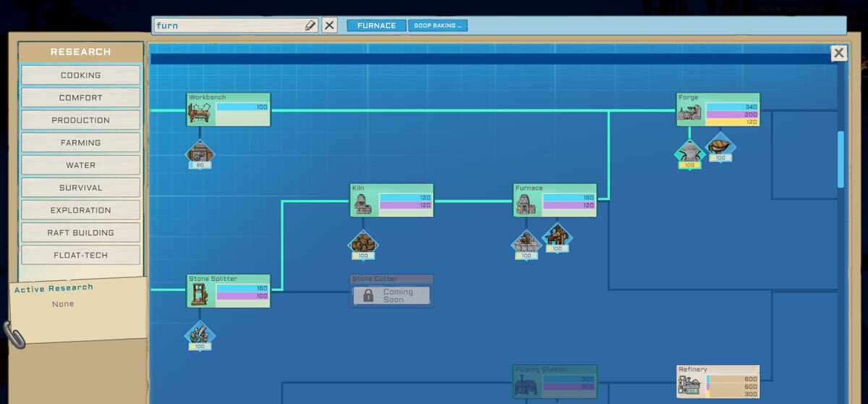Select the Stone Splitter node icon
The image size is (868, 404).
pos(200,295)
